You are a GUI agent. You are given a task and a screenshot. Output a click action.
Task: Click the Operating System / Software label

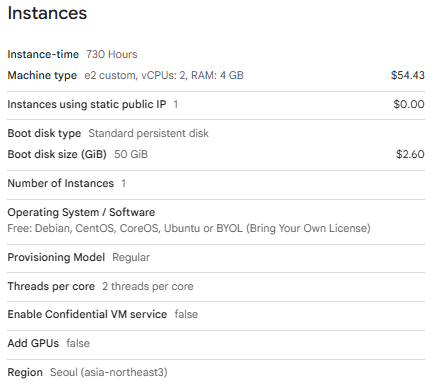coord(81,212)
